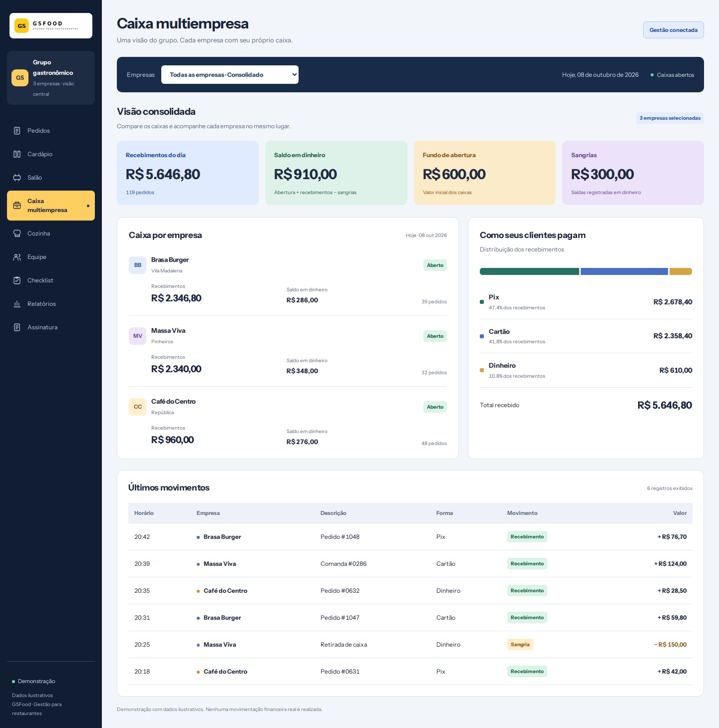Click the 6 registros exibidos label
The width and height of the screenshot is (719, 728).
pos(670,488)
